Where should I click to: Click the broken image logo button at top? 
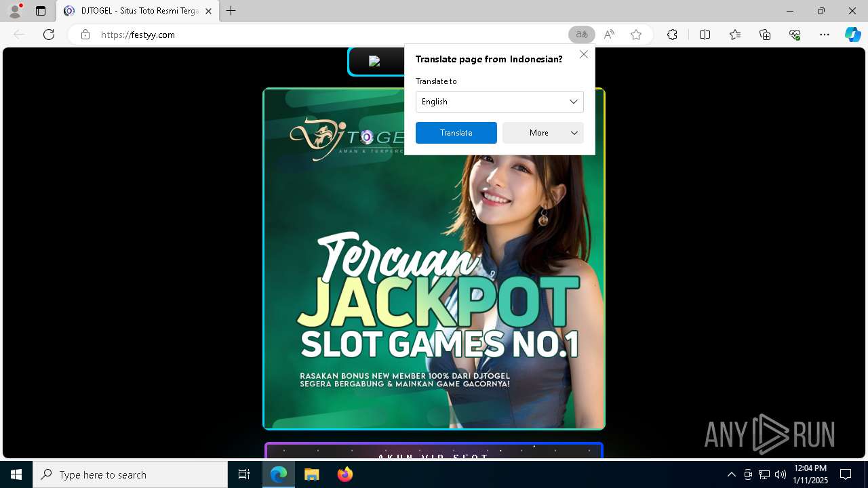pyautogui.click(x=376, y=61)
